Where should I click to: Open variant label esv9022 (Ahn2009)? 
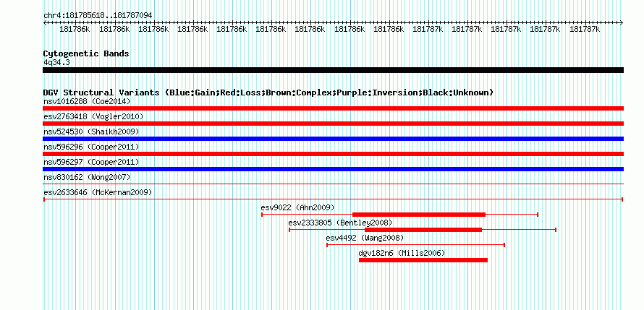point(298,207)
